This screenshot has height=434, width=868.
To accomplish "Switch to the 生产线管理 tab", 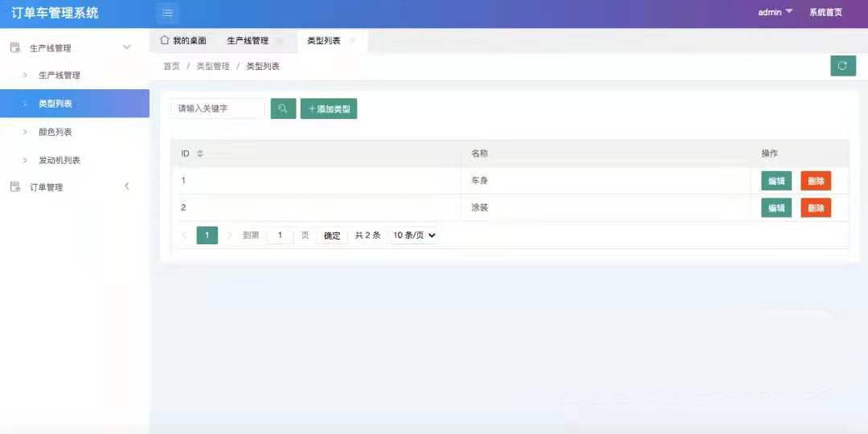I will [x=248, y=40].
